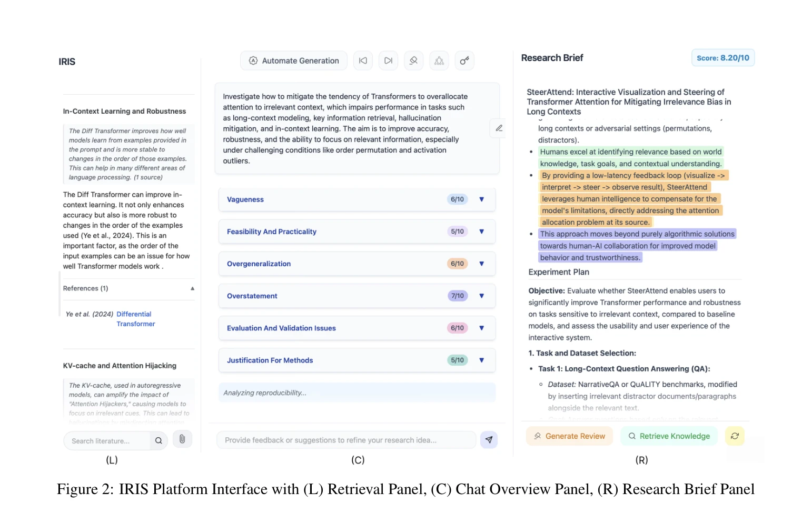Click the yellow refresh icon
The width and height of the screenshot is (812, 513).
tap(735, 436)
